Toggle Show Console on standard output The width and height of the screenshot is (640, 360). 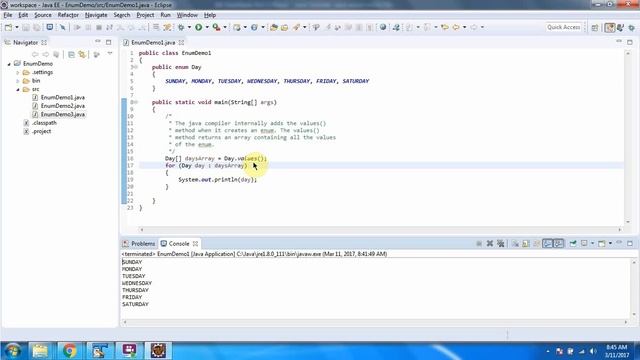coord(547,244)
